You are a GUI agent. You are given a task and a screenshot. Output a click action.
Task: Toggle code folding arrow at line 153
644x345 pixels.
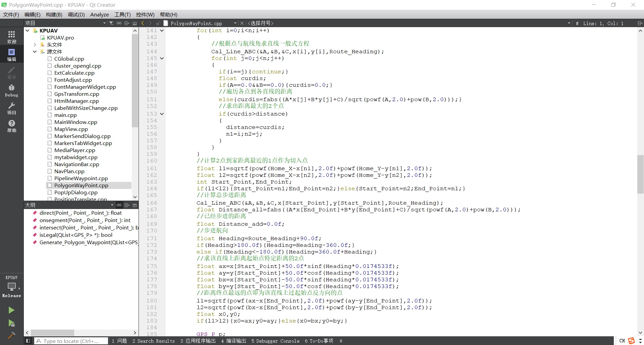coord(162,114)
